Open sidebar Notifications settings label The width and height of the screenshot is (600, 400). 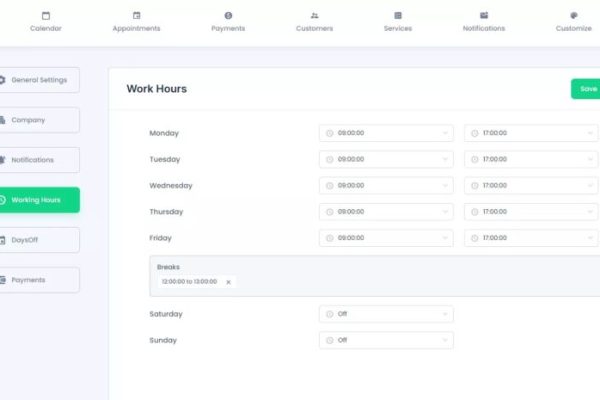click(x=33, y=160)
